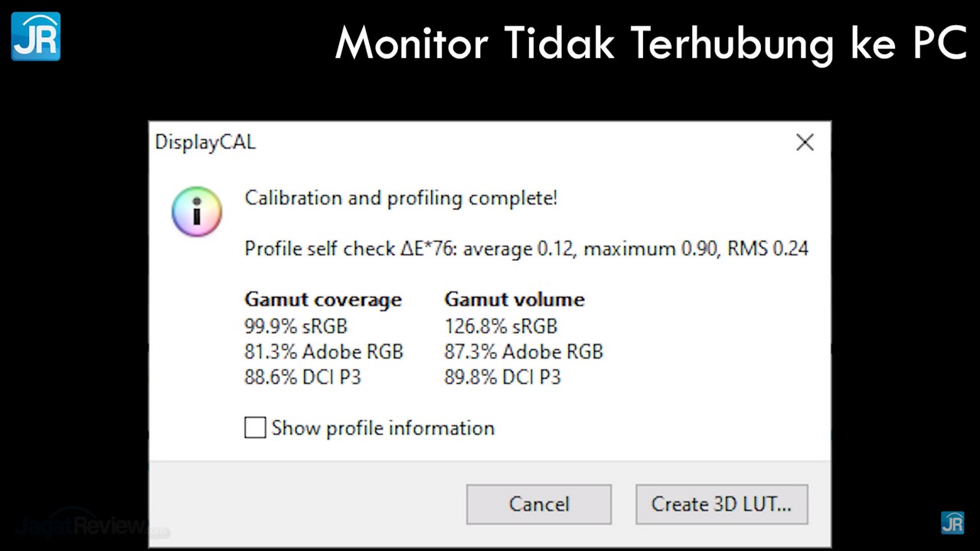
Task: Click the "Show profile information" label text
Action: click(383, 428)
